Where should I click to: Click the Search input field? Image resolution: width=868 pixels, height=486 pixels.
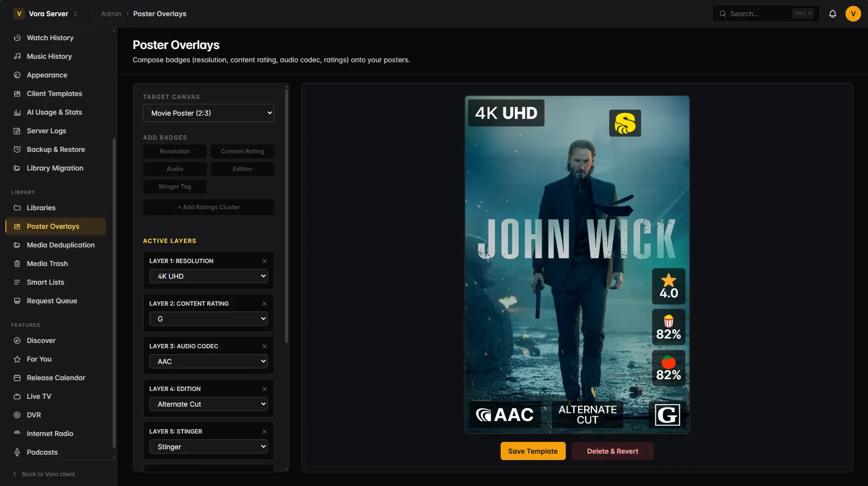pyautogui.click(x=766, y=14)
